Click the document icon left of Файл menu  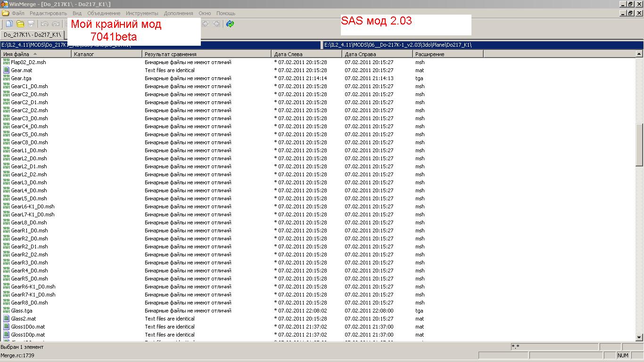point(5,13)
